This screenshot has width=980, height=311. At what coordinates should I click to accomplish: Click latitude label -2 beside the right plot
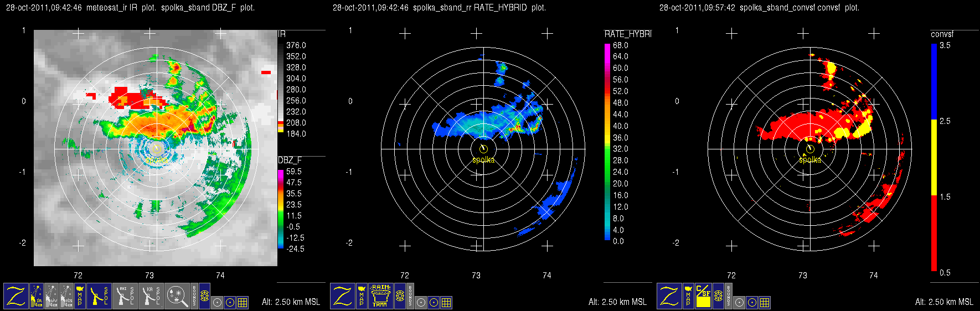[675, 243]
